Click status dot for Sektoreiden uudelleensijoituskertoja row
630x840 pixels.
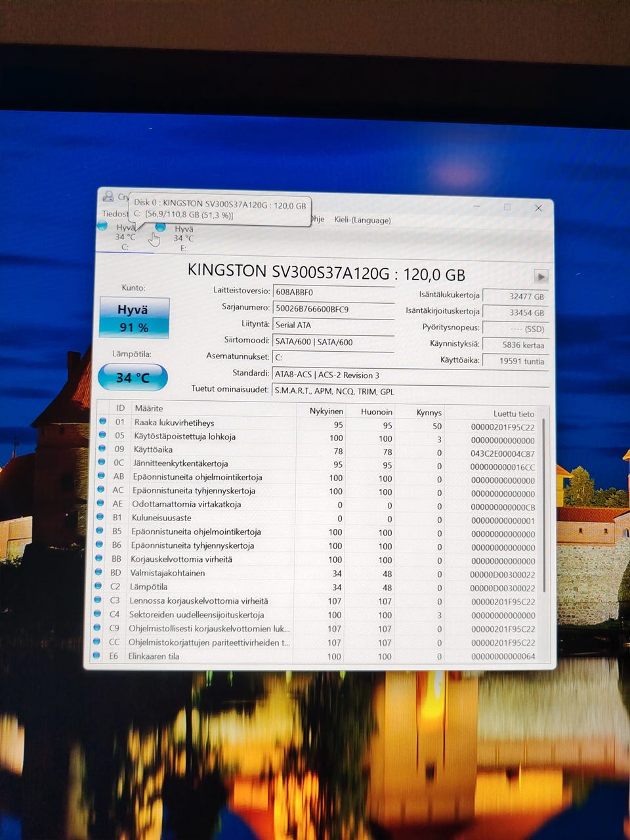coord(98,614)
